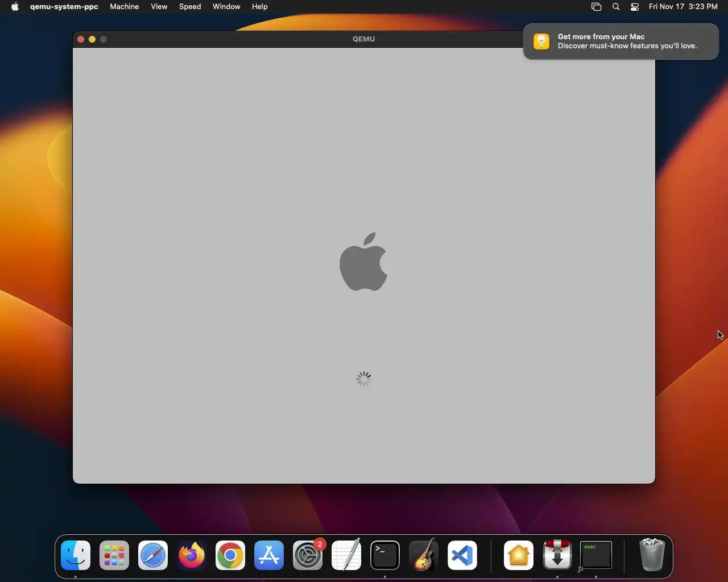The image size is (728, 582).
Task: Open Spotlight search in the menu bar
Action: [x=616, y=7]
